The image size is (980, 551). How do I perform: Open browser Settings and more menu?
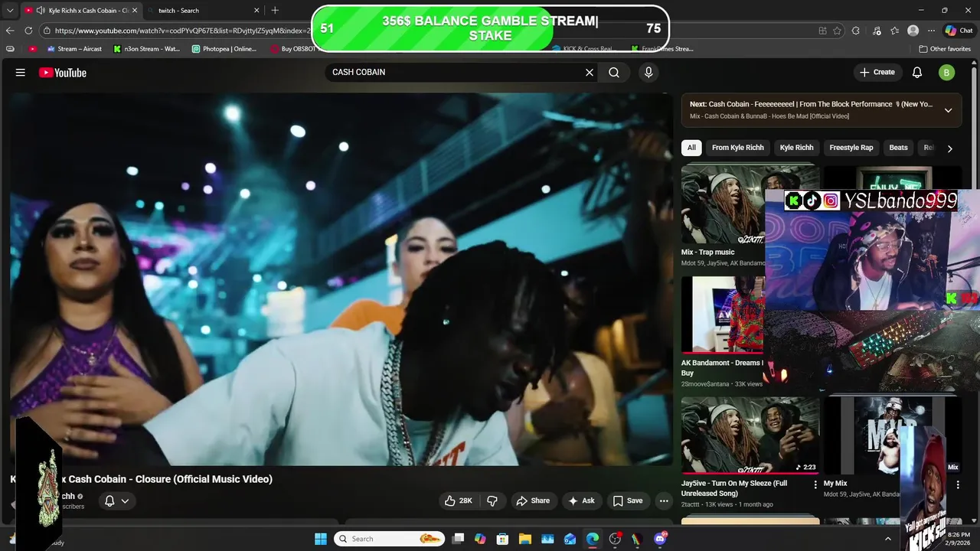point(931,31)
